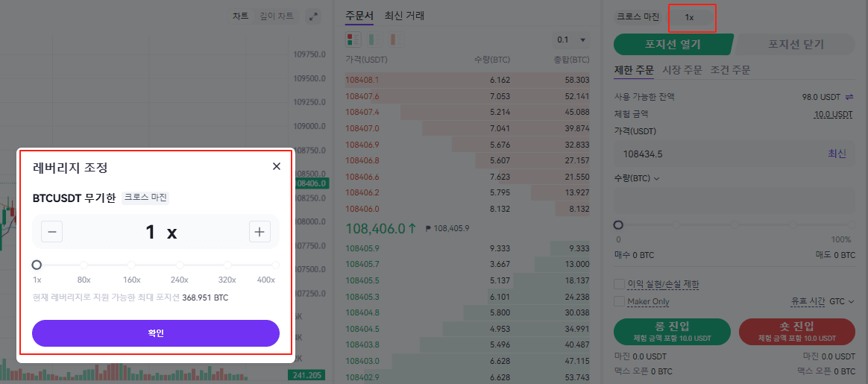868x384 pixels.
Task: Confirm leverage with the 확인 button
Action: pos(155,333)
